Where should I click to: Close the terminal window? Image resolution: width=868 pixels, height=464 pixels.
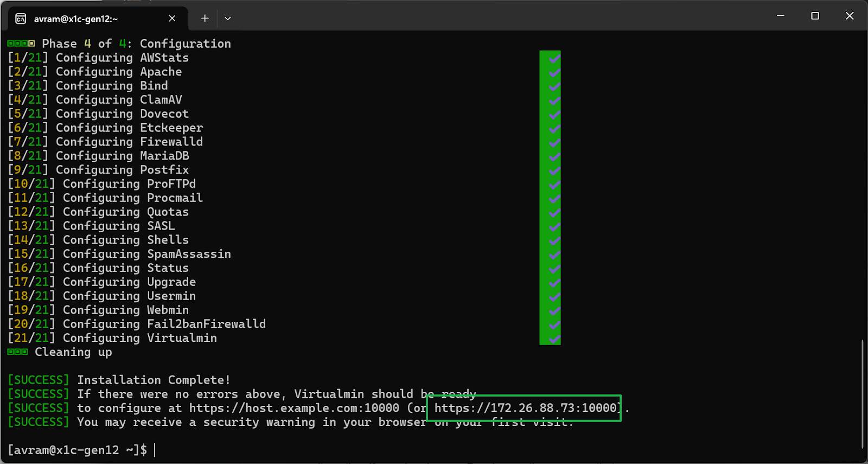click(850, 16)
